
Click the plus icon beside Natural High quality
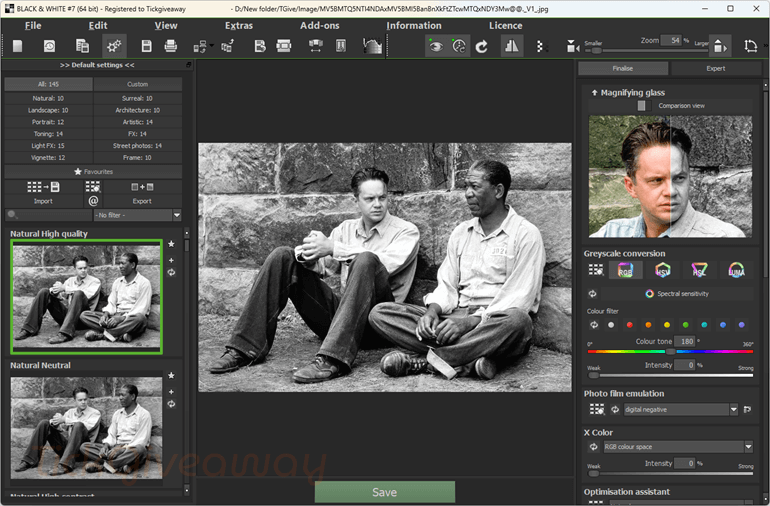pyautogui.click(x=171, y=260)
